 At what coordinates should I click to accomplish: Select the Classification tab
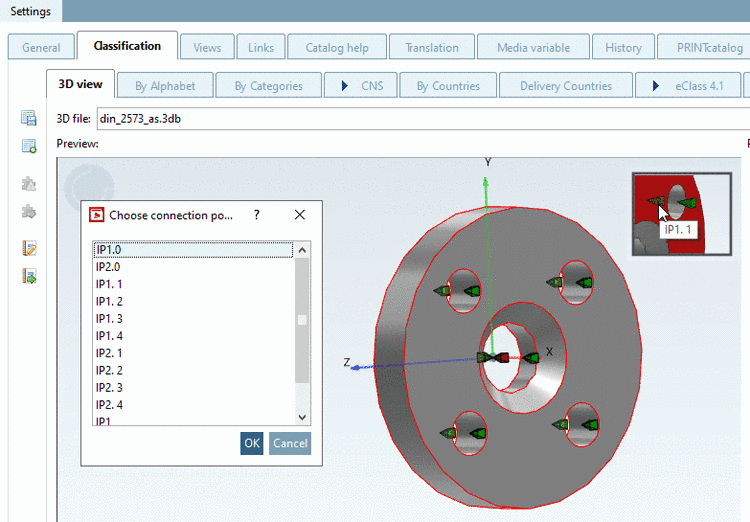(127, 46)
